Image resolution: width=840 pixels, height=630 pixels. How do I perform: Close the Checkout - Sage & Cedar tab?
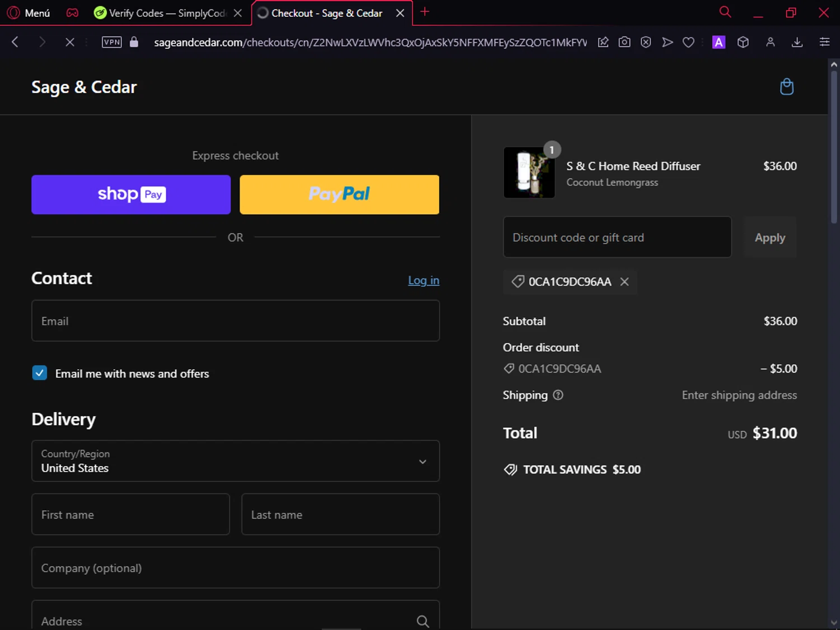400,13
